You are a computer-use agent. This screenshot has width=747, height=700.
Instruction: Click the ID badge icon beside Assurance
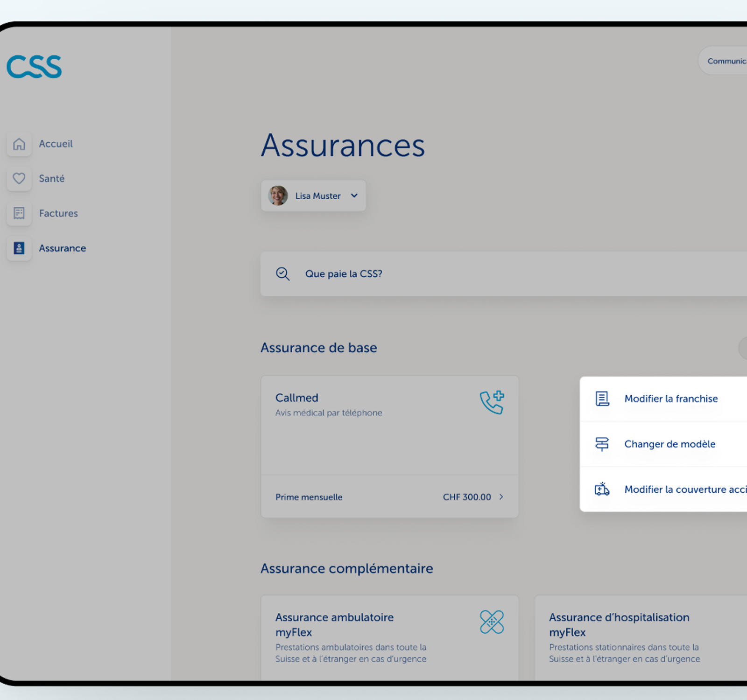coord(19,248)
